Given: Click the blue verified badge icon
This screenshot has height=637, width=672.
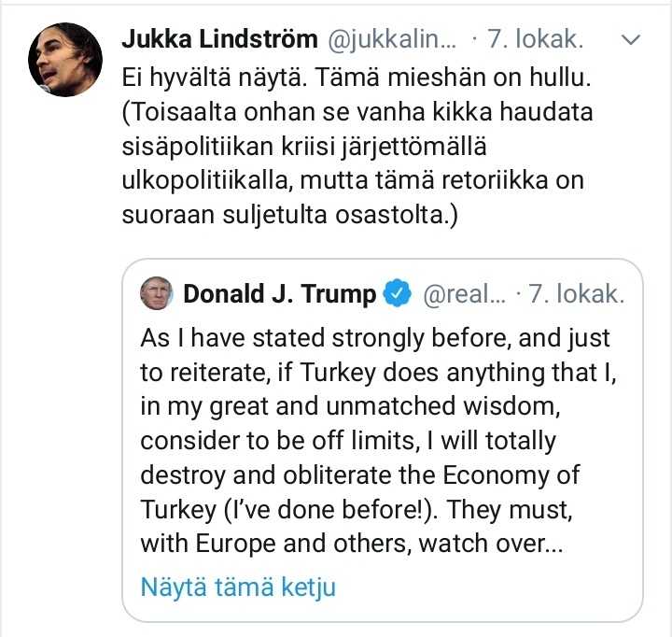Looking at the screenshot, I should tap(399, 294).
